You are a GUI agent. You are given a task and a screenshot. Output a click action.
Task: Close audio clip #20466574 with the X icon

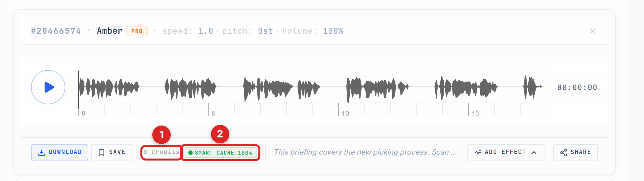[593, 31]
